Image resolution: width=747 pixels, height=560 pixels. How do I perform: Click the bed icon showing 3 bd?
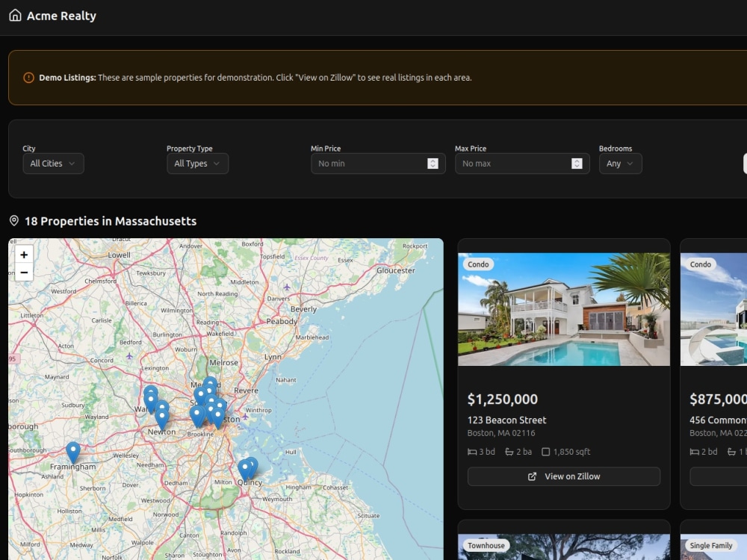(x=472, y=452)
